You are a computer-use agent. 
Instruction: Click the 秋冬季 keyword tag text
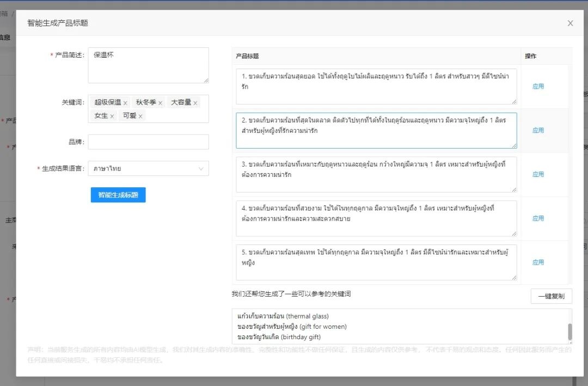(146, 102)
